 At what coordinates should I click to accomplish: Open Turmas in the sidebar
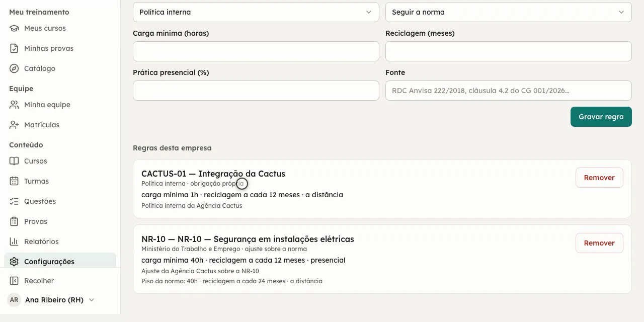click(x=60, y=181)
